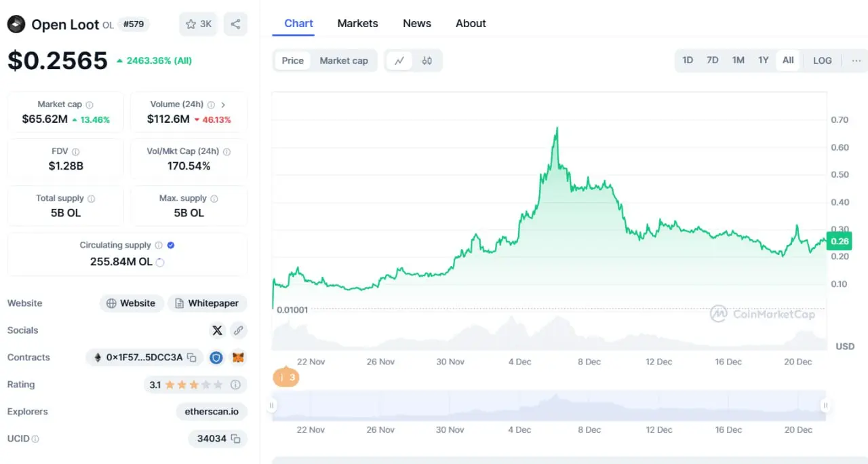Toggle LOG scale on chart
Viewport: 868px width, 464px height.
[823, 60]
